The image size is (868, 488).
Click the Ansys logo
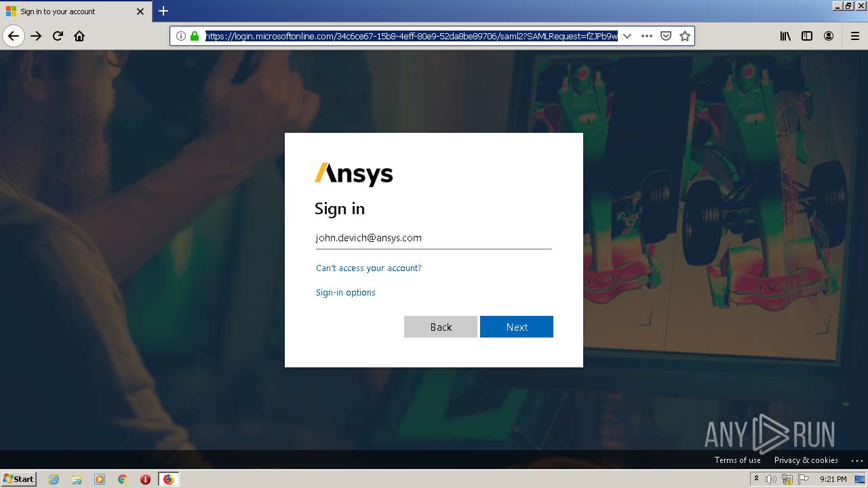point(354,174)
